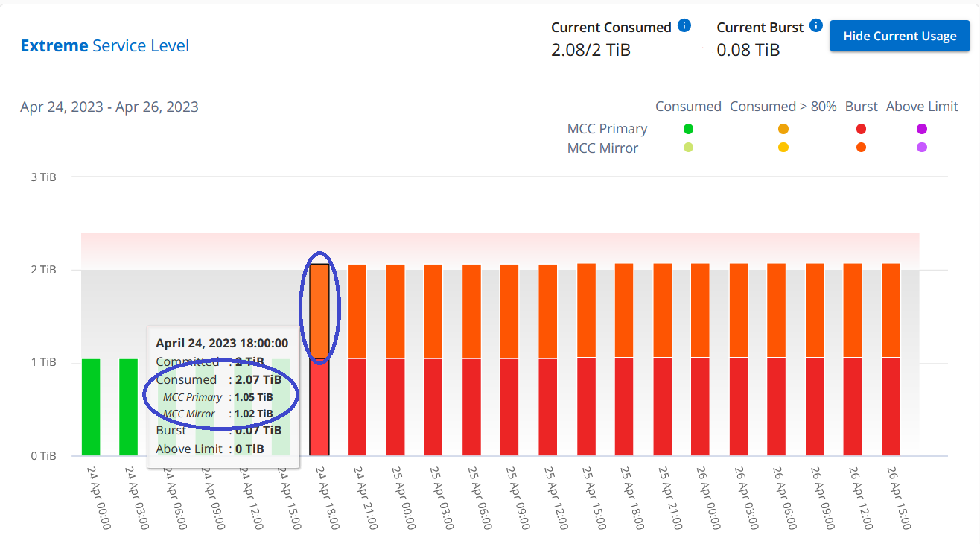Click the MCC Mirror Consumed > 80% dot
This screenshot has height=544, width=980.
[x=783, y=148]
